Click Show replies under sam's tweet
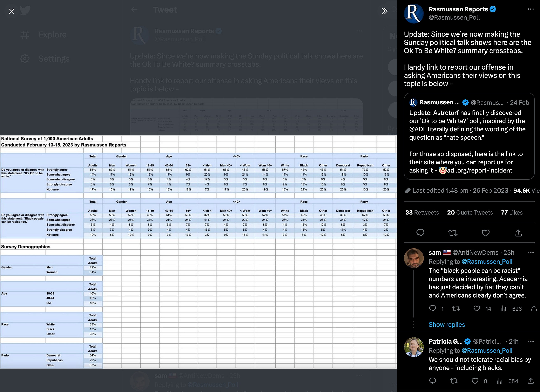The height and width of the screenshot is (392, 540). (x=446, y=324)
